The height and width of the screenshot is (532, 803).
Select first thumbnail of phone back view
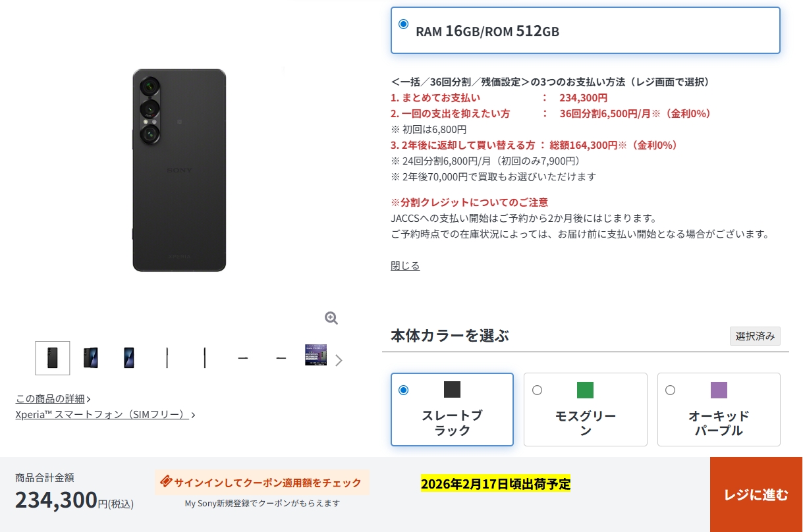coord(53,358)
